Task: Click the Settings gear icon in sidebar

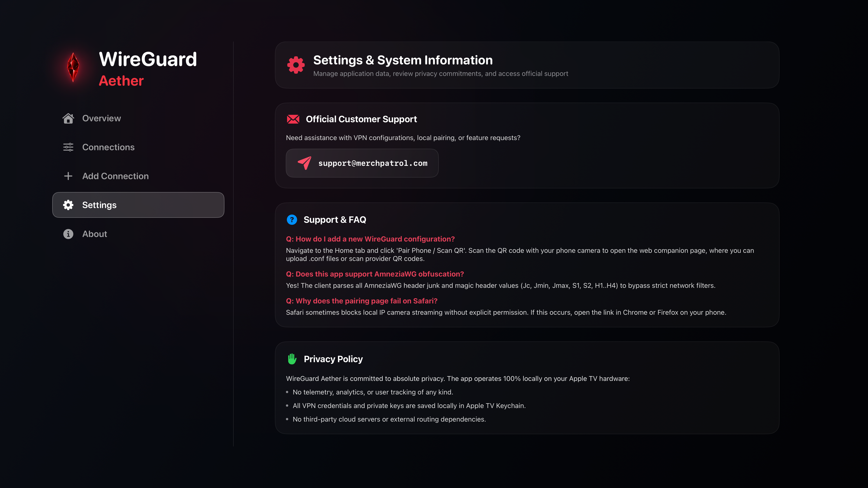Action: [68, 205]
